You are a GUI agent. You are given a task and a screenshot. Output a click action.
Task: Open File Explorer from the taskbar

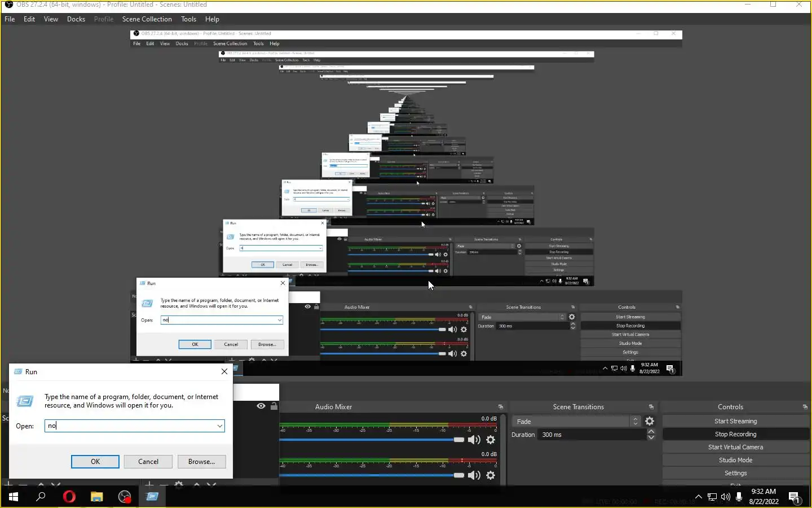coord(97,497)
